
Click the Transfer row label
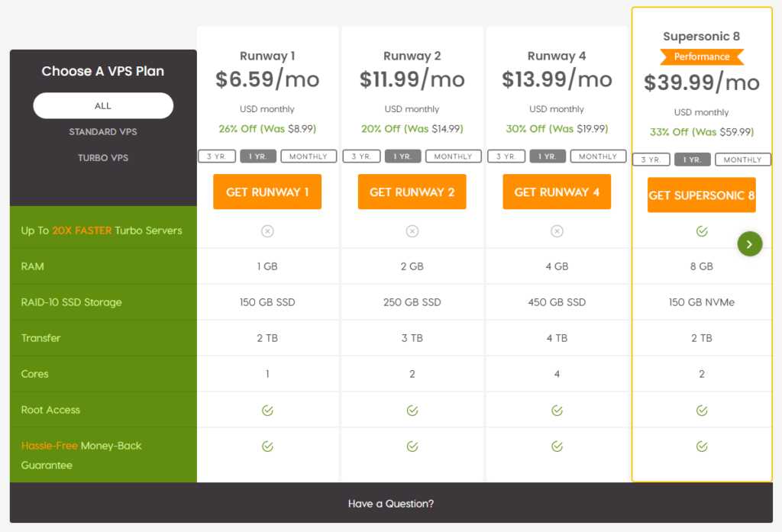pyautogui.click(x=40, y=338)
